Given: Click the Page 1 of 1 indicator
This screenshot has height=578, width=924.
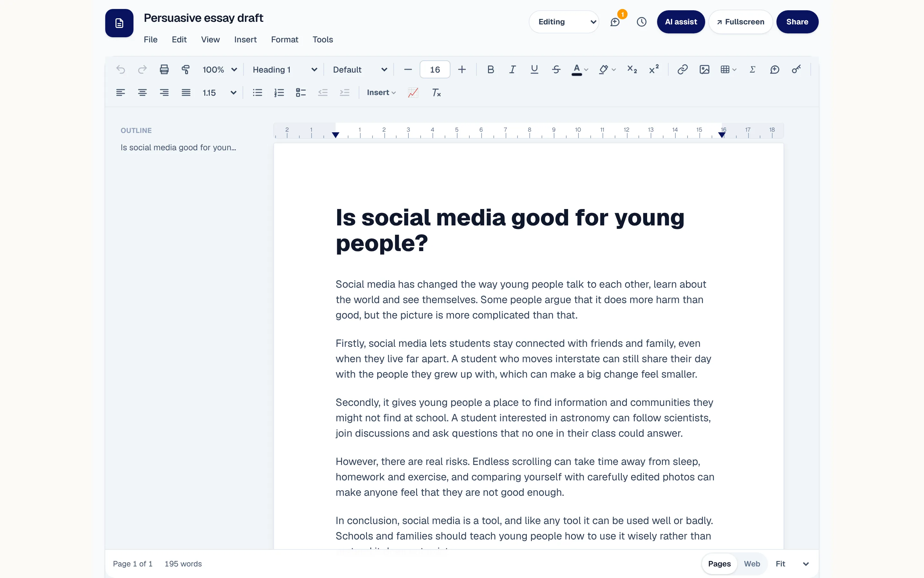Looking at the screenshot, I should (133, 564).
